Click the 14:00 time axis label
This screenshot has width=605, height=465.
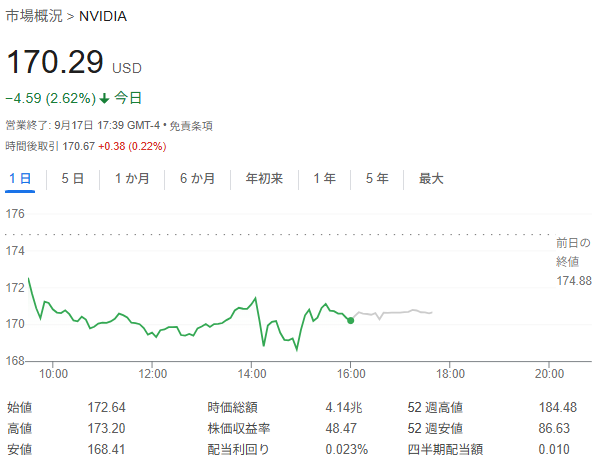pyautogui.click(x=252, y=374)
